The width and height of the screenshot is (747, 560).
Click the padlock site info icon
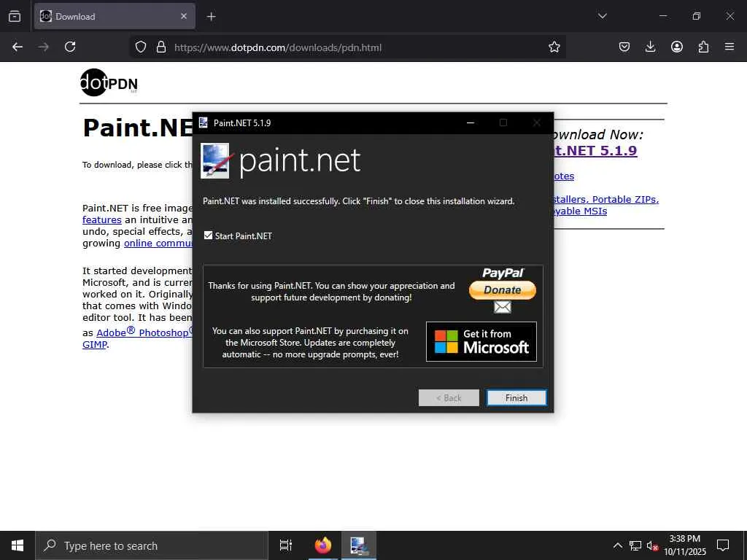161,47
